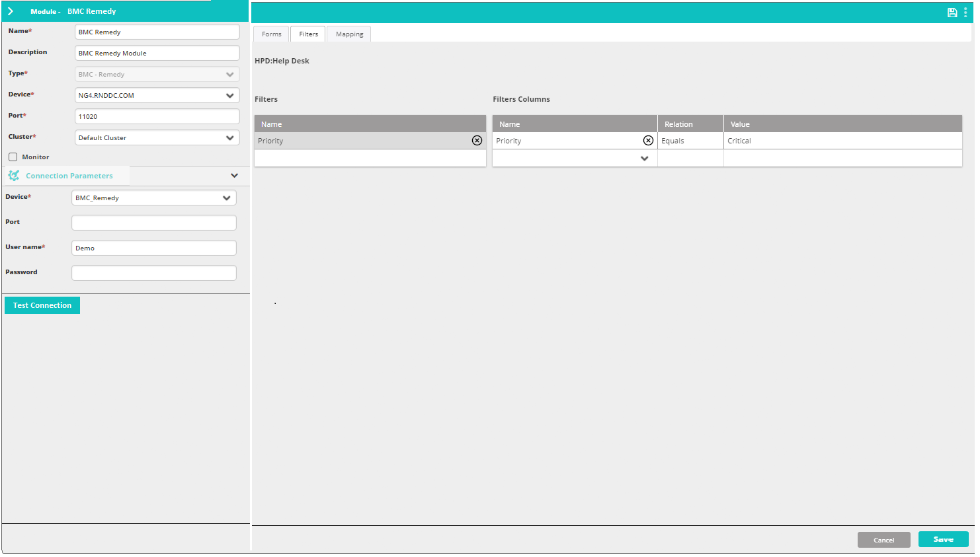The image size is (980, 557).
Task: Remove the Priority filter in Filters table
Action: point(477,141)
